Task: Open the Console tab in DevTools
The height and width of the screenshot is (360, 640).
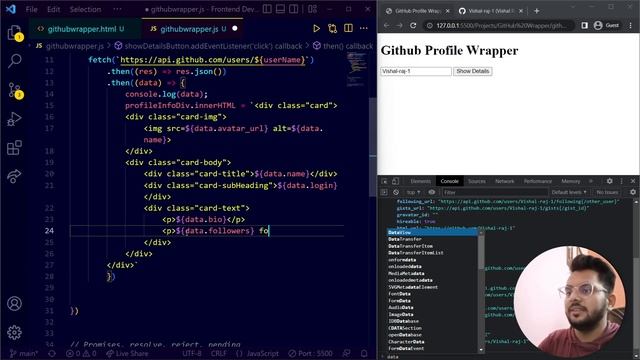Action: (449, 181)
